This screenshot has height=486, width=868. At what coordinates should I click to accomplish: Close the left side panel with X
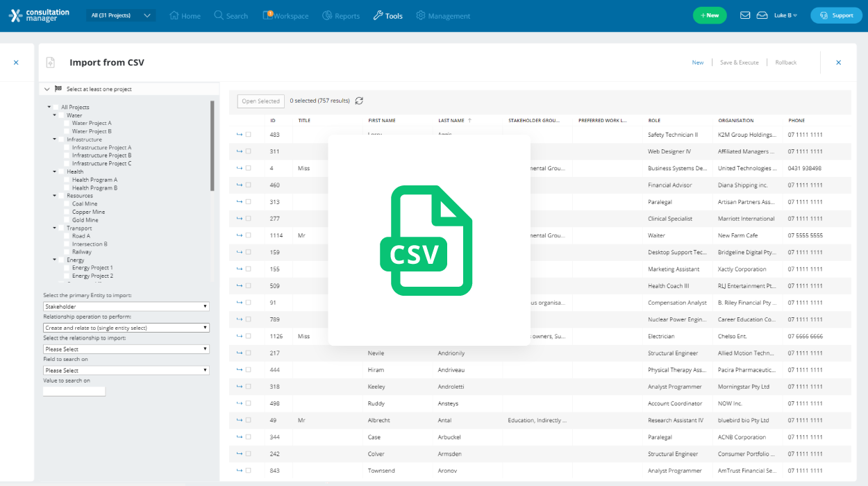coord(16,62)
